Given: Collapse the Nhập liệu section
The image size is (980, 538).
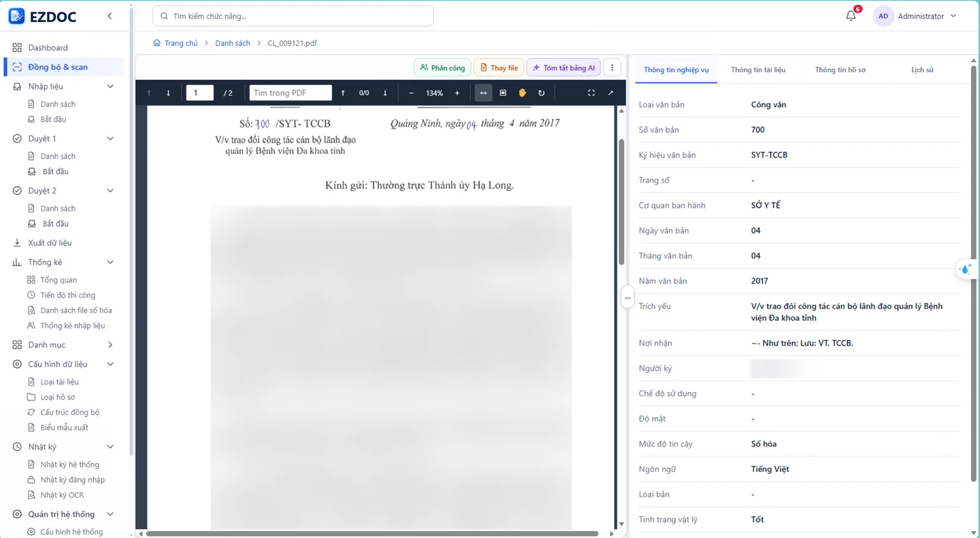Looking at the screenshot, I should (110, 86).
